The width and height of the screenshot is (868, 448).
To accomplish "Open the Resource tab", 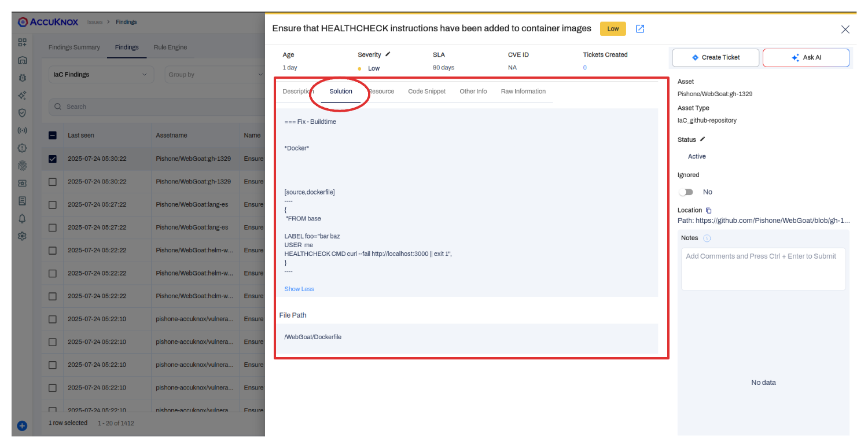I will pos(381,91).
